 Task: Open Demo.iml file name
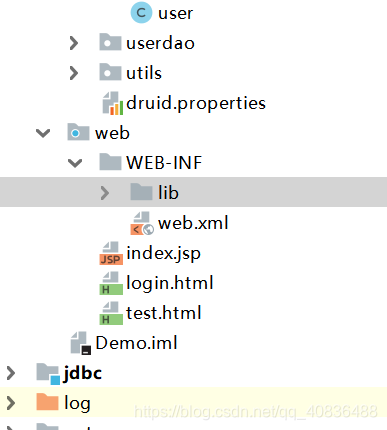(x=136, y=343)
